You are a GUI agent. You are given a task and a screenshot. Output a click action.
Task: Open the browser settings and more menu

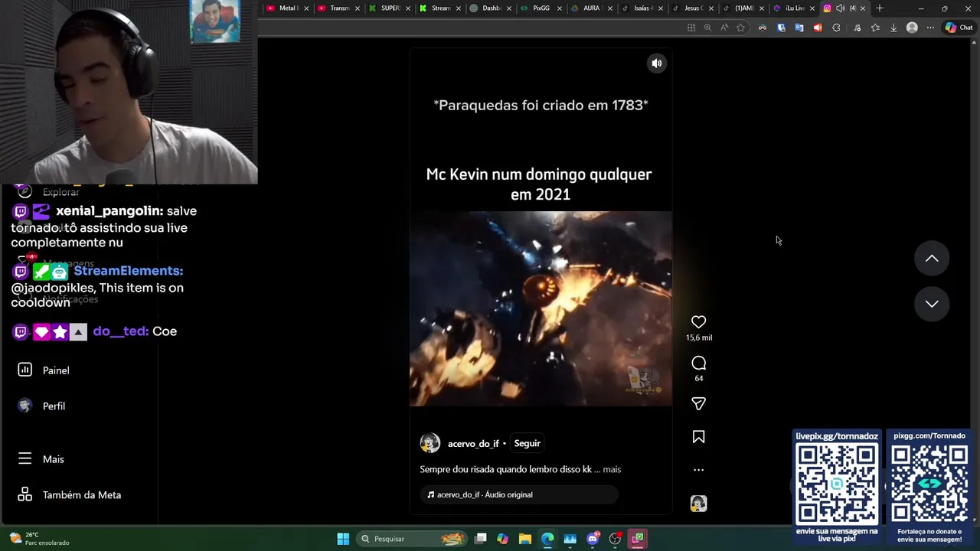click(930, 28)
